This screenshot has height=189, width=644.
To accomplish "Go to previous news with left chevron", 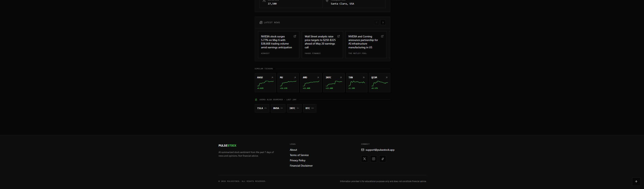I will click(x=376, y=22).
